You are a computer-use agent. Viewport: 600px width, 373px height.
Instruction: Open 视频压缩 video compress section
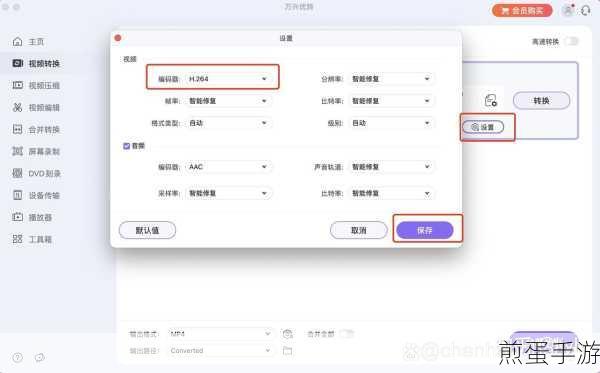coord(36,85)
